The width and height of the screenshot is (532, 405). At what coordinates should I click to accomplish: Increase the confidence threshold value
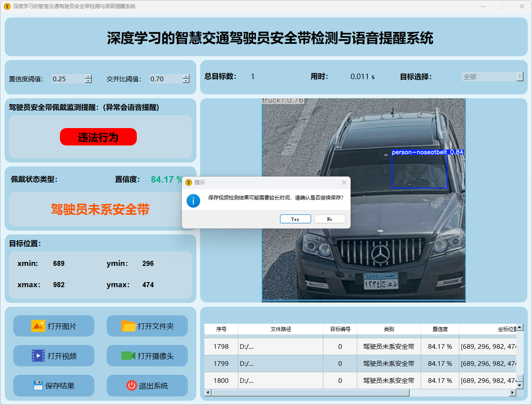[88, 77]
